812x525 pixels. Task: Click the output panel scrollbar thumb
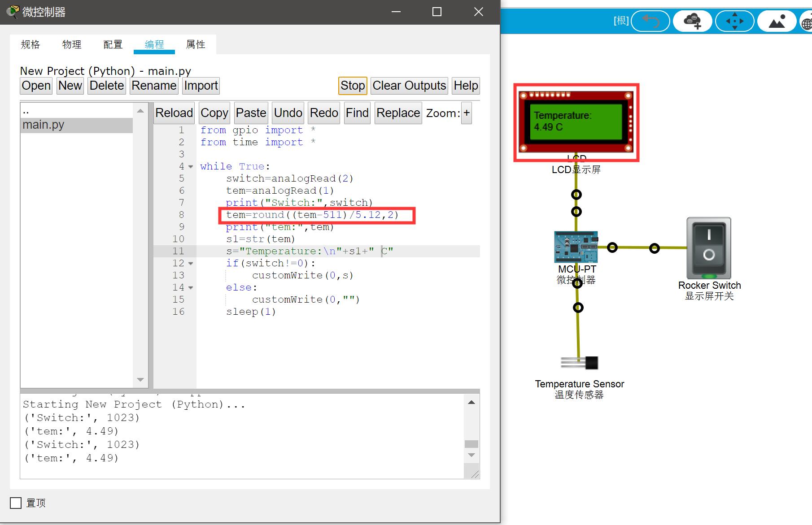pyautogui.click(x=471, y=444)
